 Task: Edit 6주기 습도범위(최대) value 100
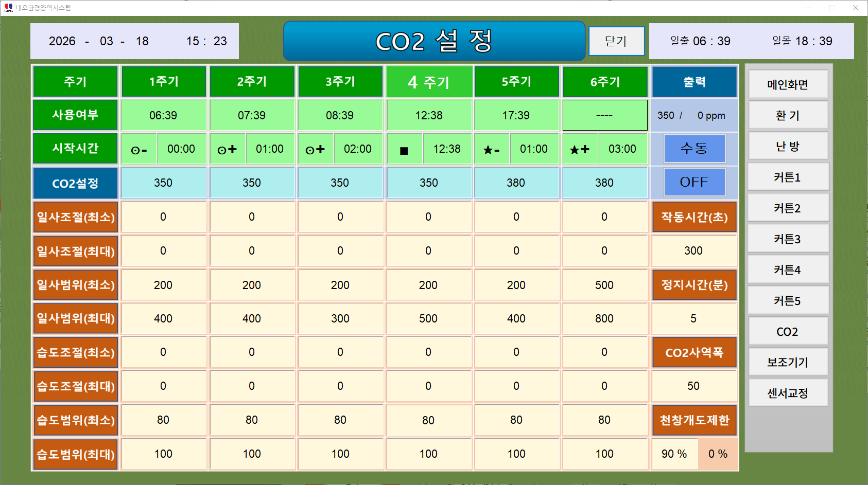[604, 454]
